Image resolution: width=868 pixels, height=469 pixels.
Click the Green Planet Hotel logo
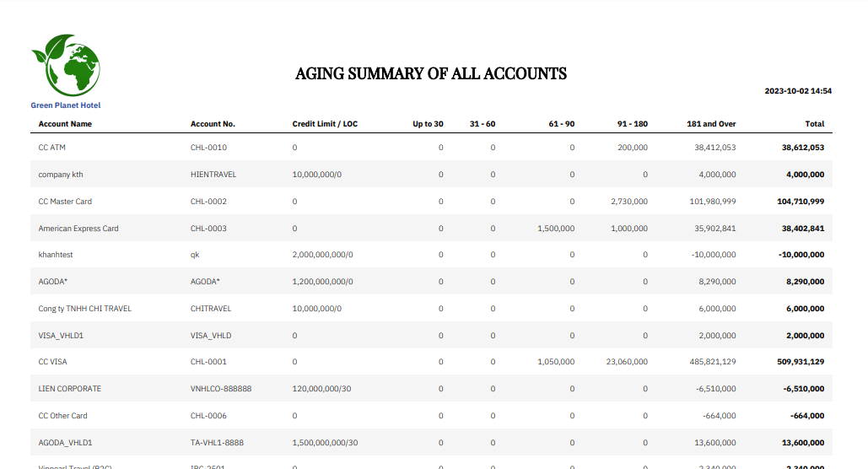(66, 65)
